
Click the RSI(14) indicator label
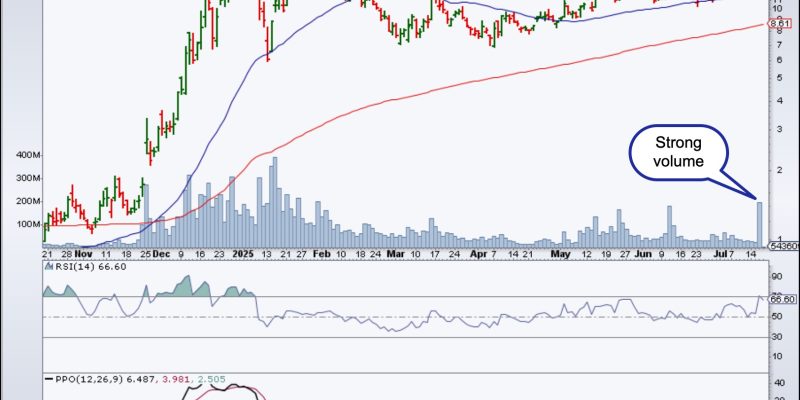pos(76,267)
